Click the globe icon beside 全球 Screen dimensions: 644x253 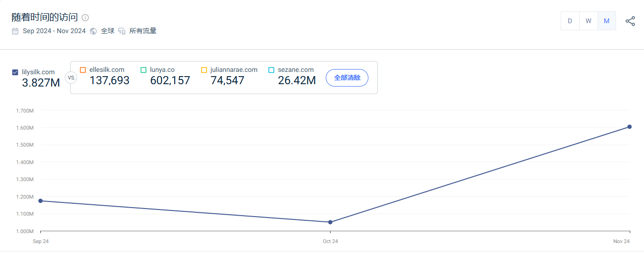tap(93, 31)
